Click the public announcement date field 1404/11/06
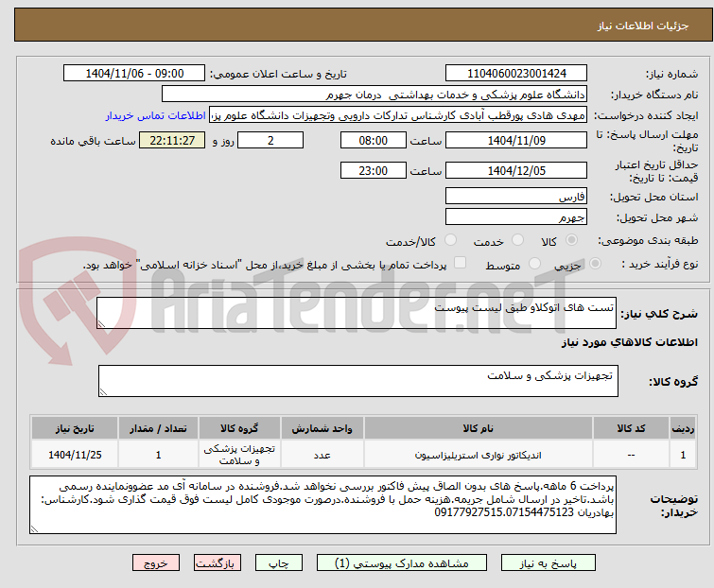The image size is (714, 588). [x=134, y=74]
